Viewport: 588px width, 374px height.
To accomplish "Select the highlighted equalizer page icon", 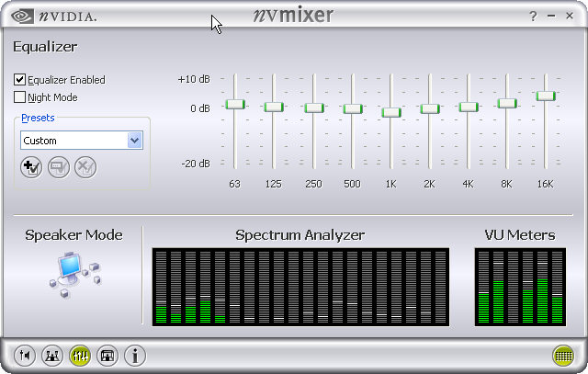I will tap(80, 356).
